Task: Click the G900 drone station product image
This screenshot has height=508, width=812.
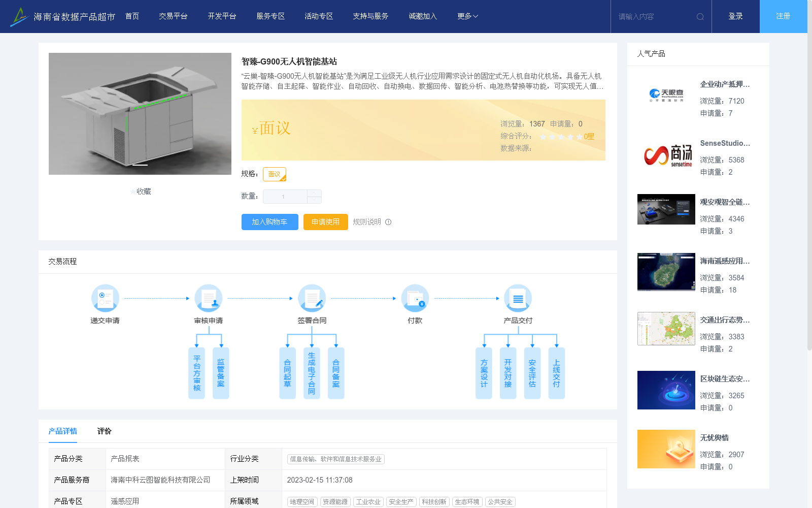Action: pyautogui.click(x=140, y=114)
